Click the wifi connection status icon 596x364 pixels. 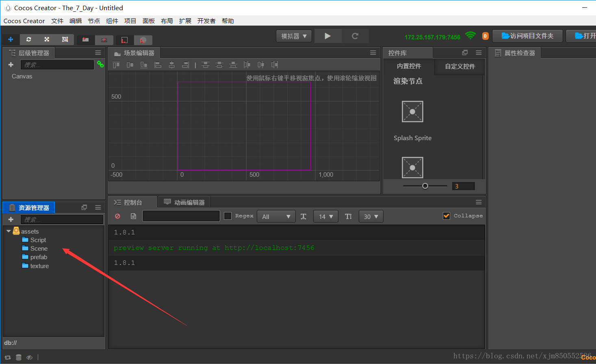pyautogui.click(x=470, y=35)
